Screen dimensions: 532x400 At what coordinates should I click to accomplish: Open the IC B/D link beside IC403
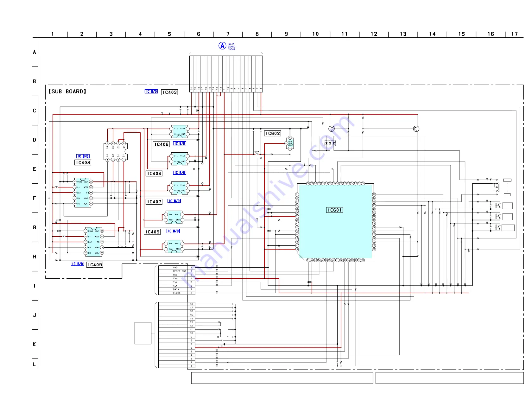[151, 92]
